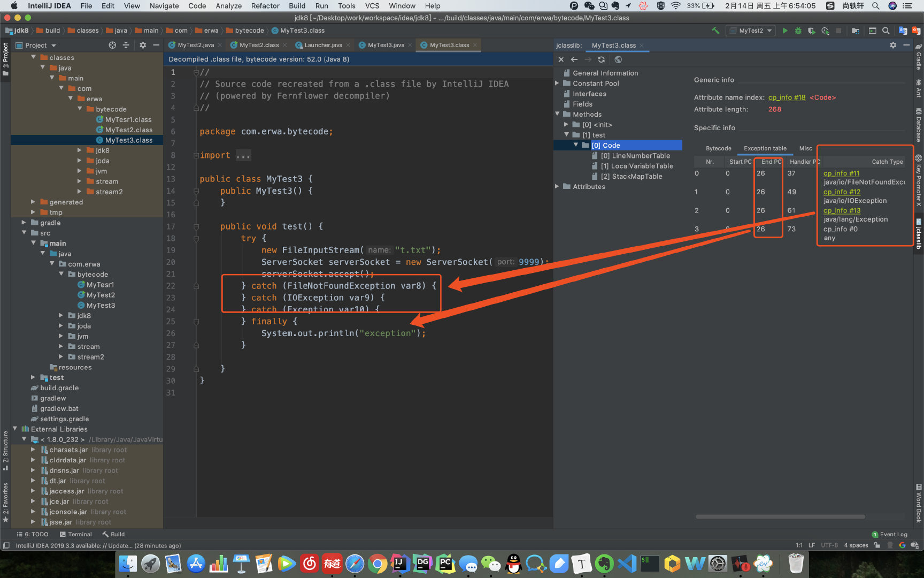Start debugging with the green bug icon
Viewport: 924px width, 578px height.
point(798,31)
